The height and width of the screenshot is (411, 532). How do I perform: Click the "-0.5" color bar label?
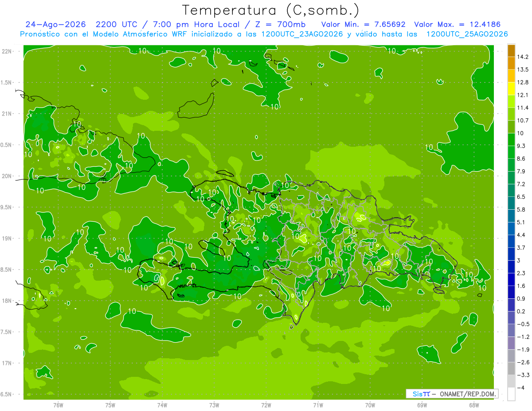click(x=523, y=324)
